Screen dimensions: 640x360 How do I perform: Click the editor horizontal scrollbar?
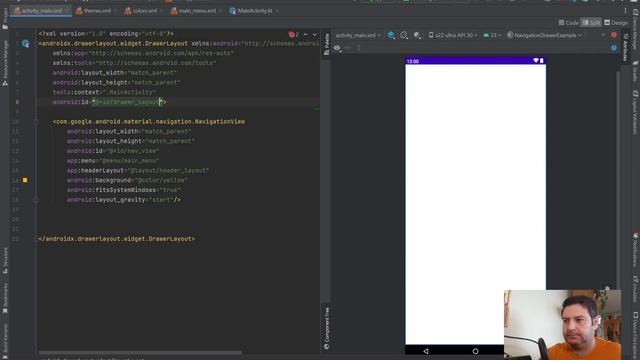coord(140,352)
